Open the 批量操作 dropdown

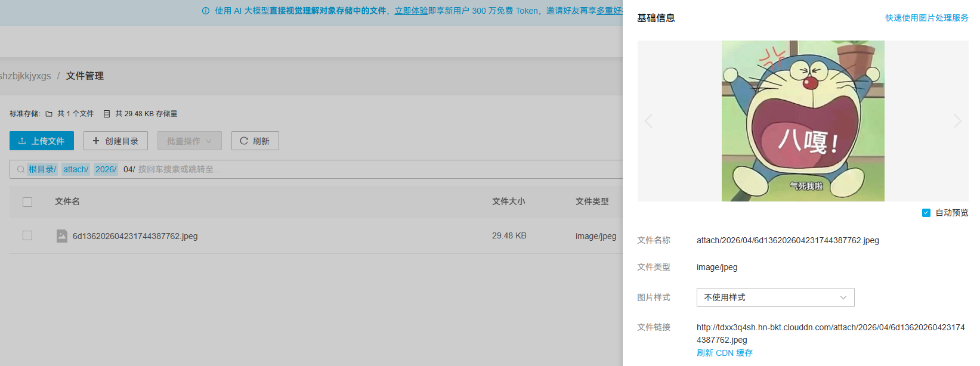point(190,141)
